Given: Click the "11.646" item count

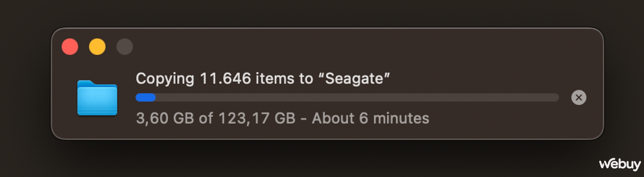Looking at the screenshot, I should click(x=225, y=79).
